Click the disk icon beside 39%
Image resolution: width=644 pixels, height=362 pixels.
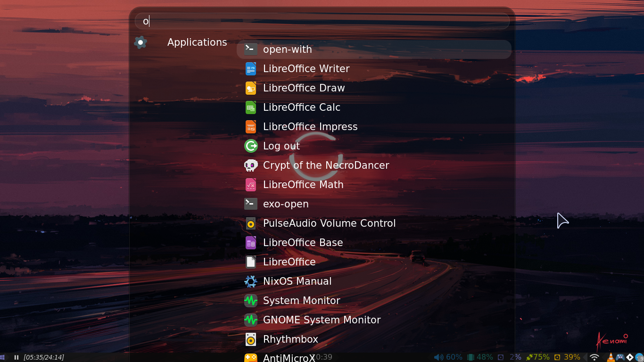click(x=557, y=357)
